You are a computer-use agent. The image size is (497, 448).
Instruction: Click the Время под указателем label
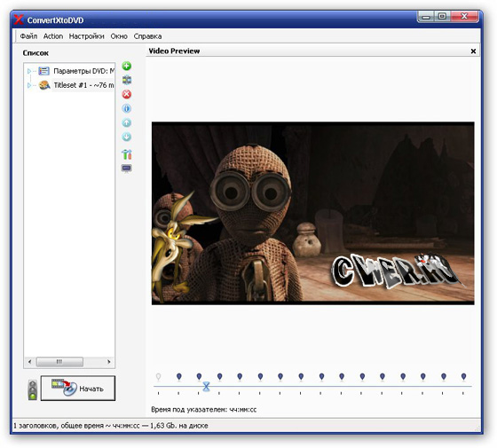tap(204, 409)
